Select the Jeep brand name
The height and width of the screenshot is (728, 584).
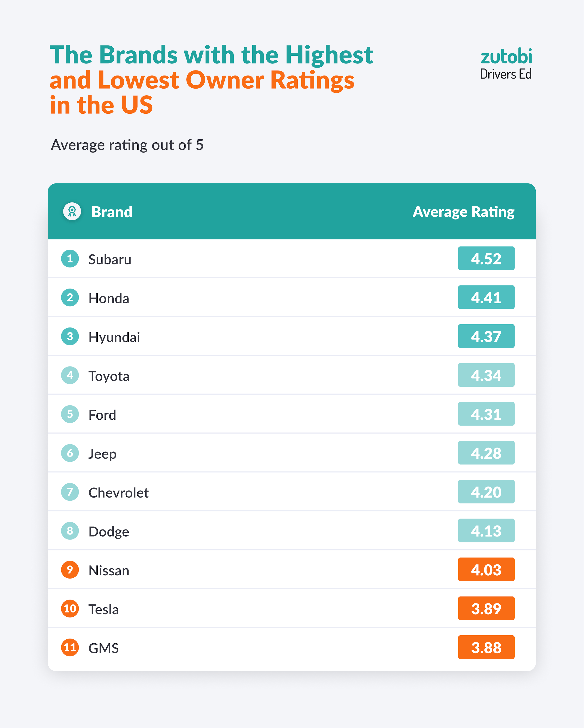click(x=102, y=453)
